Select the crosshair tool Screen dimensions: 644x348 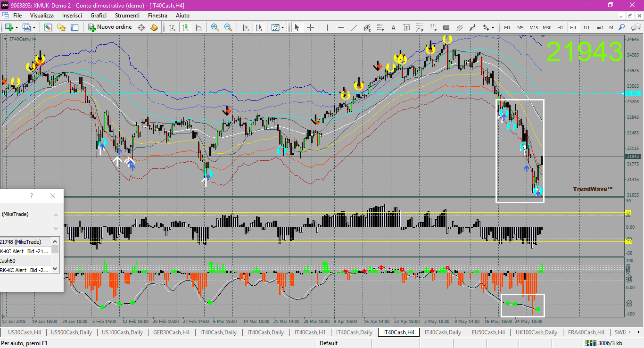coord(310,27)
